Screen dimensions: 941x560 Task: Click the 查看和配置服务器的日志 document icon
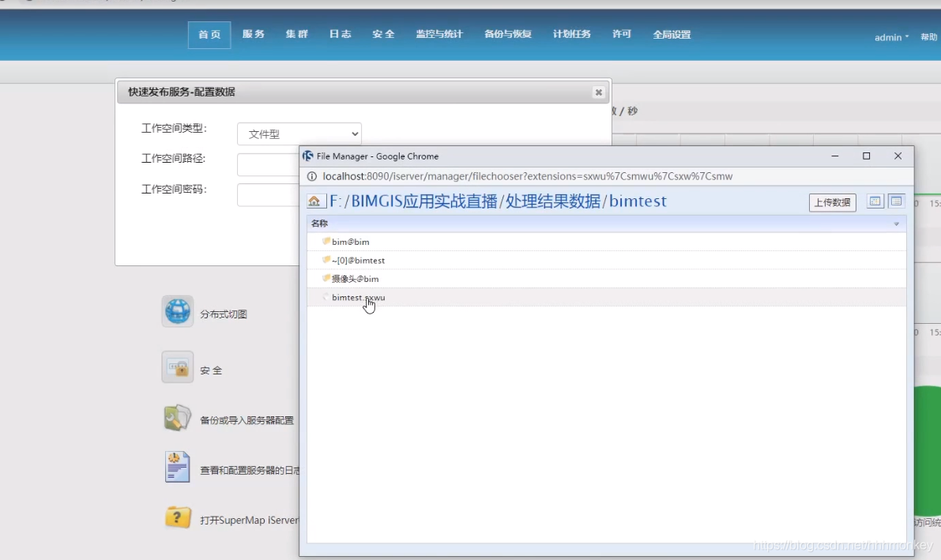[x=177, y=467]
